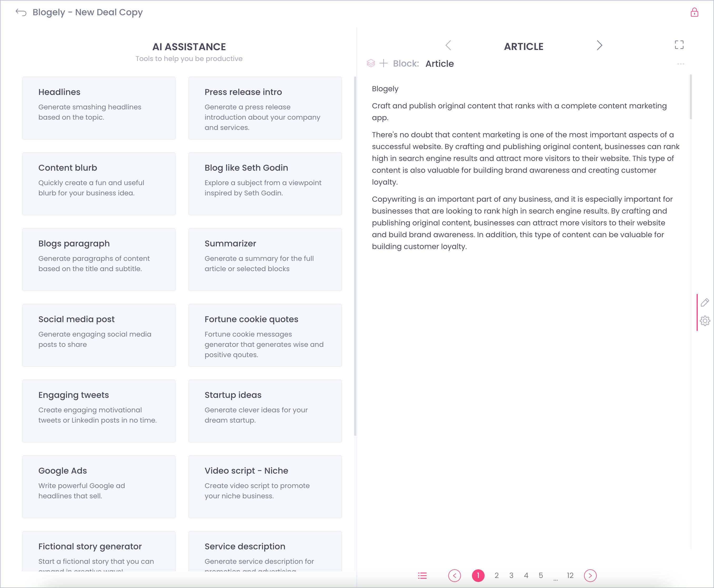
Task: Select page 1 in pagination
Action: pos(478,575)
